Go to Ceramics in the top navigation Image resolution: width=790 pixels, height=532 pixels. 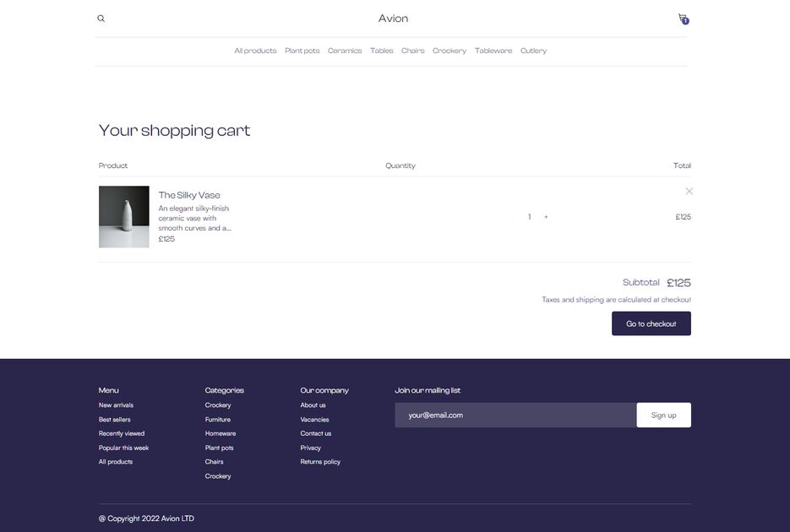345,51
